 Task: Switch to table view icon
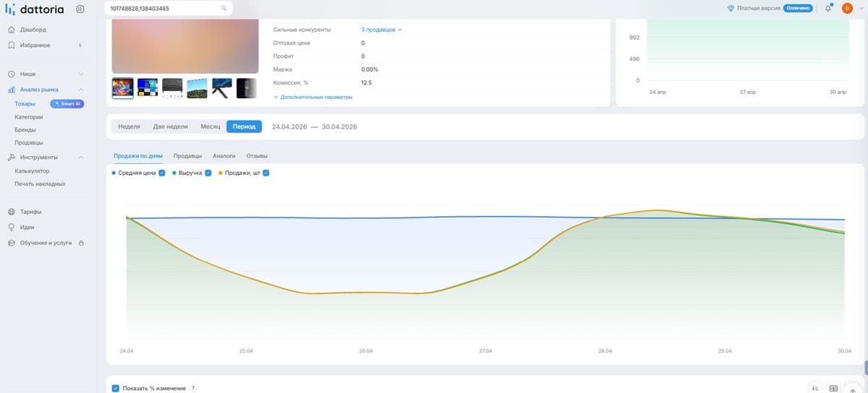pyautogui.click(x=833, y=388)
